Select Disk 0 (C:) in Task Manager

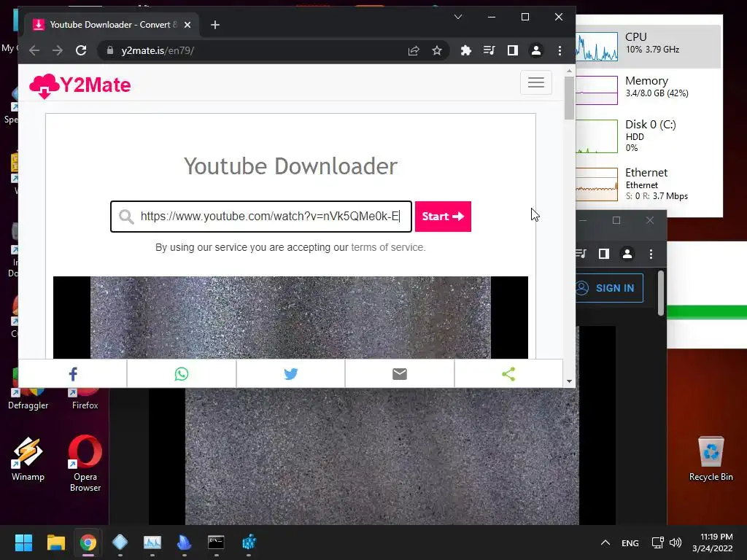[649, 136]
